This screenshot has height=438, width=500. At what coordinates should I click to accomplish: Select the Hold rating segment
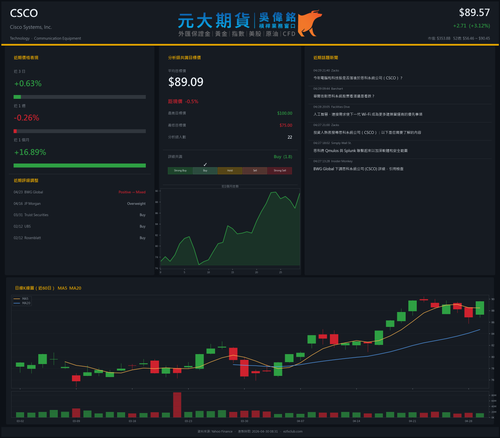tap(230, 171)
